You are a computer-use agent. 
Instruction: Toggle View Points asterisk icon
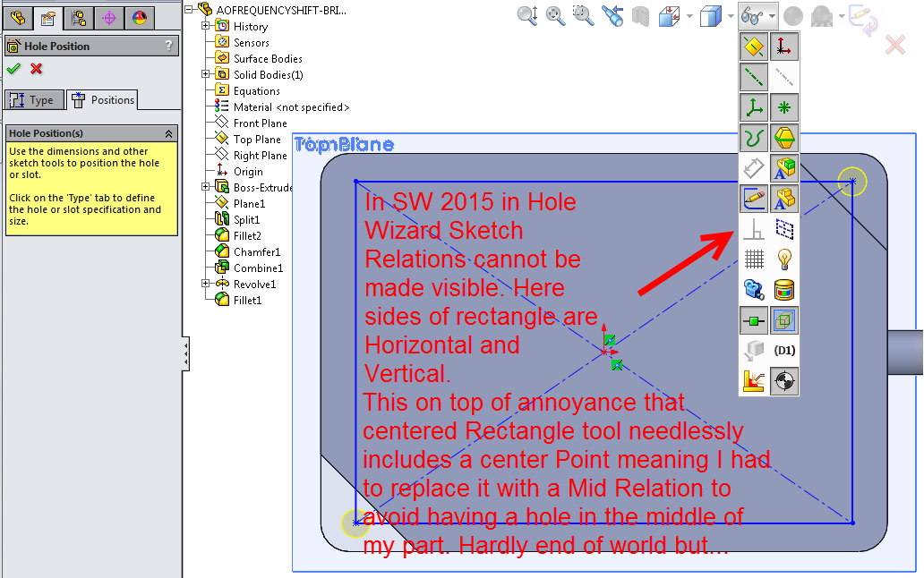click(x=784, y=107)
